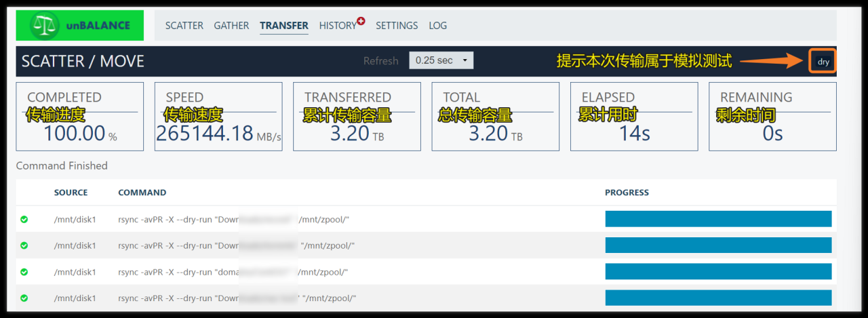868x318 pixels.
Task: Go to the SCATTER tab
Action: 184,26
